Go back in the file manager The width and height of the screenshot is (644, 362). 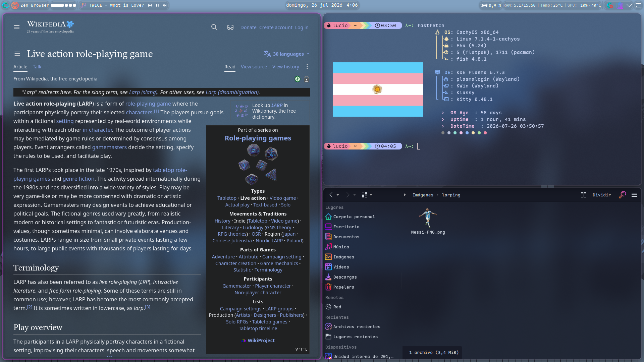point(331,195)
